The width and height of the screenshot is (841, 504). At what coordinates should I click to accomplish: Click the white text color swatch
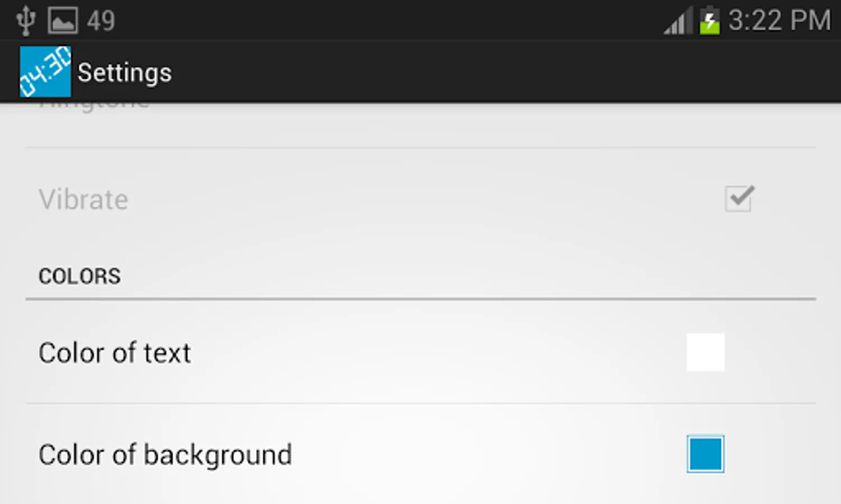click(x=705, y=352)
